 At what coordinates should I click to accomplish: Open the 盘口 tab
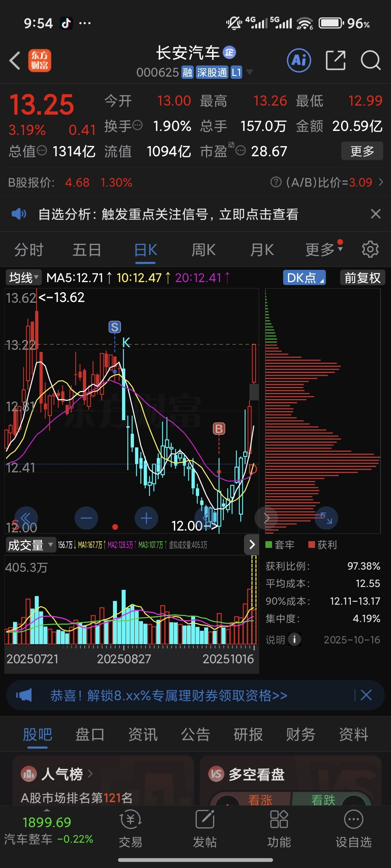90,735
